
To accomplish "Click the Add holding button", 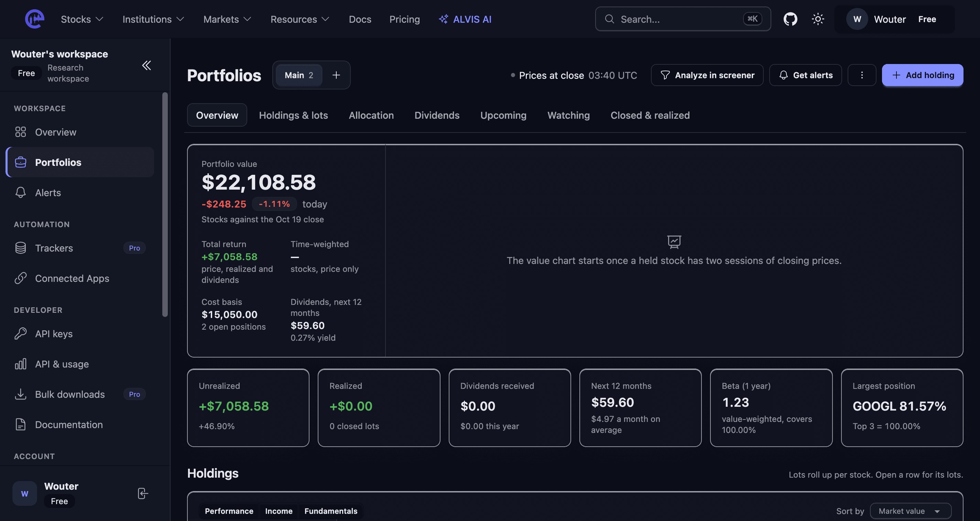I will point(922,75).
